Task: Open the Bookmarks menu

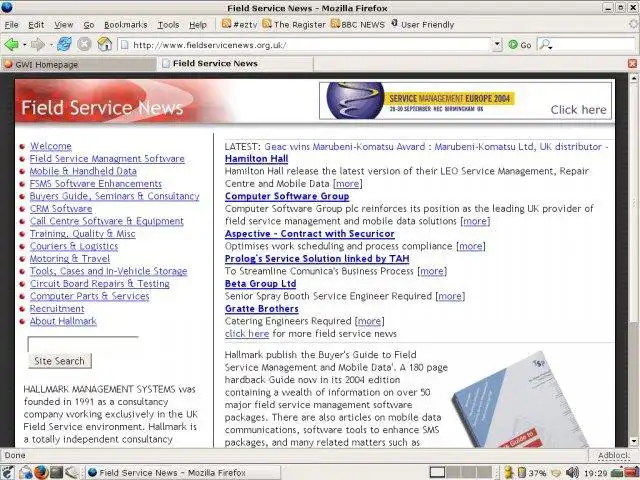Action: pyautogui.click(x=126, y=25)
